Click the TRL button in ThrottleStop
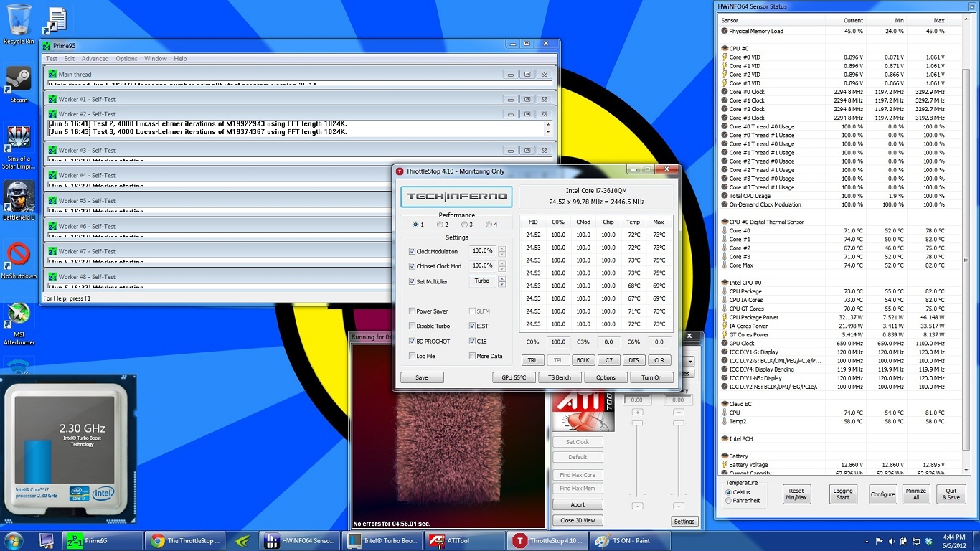 532,360
